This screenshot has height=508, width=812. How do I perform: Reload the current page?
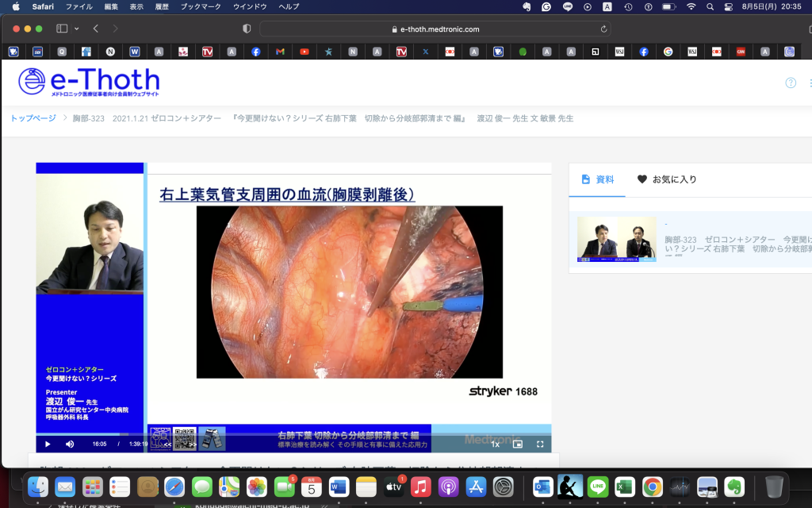(x=604, y=29)
